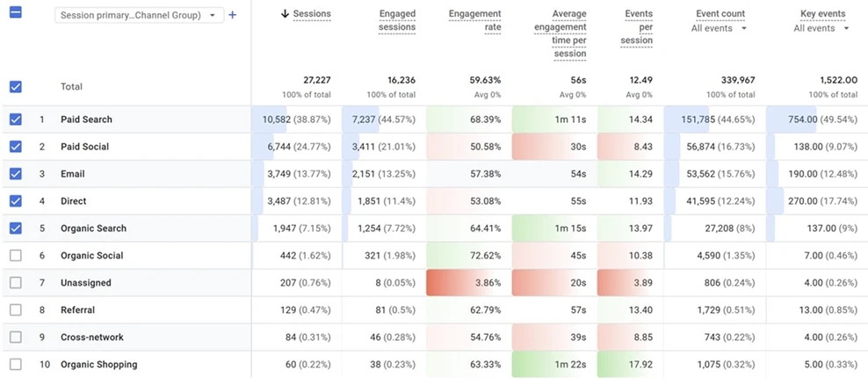Viewport: 868px width, 385px height.
Task: Click the plus icon to add secondary dimension
Action: 233,15
